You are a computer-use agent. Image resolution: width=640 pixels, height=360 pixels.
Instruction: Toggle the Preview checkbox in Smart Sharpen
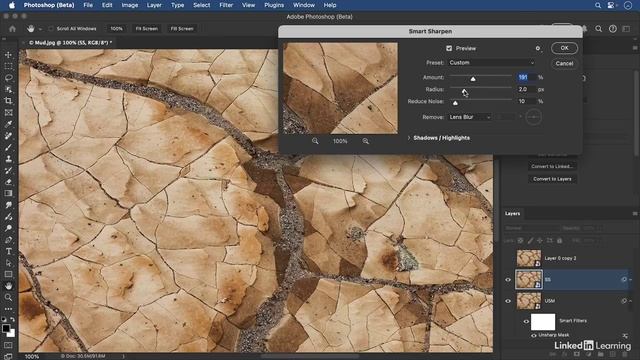pyautogui.click(x=449, y=48)
